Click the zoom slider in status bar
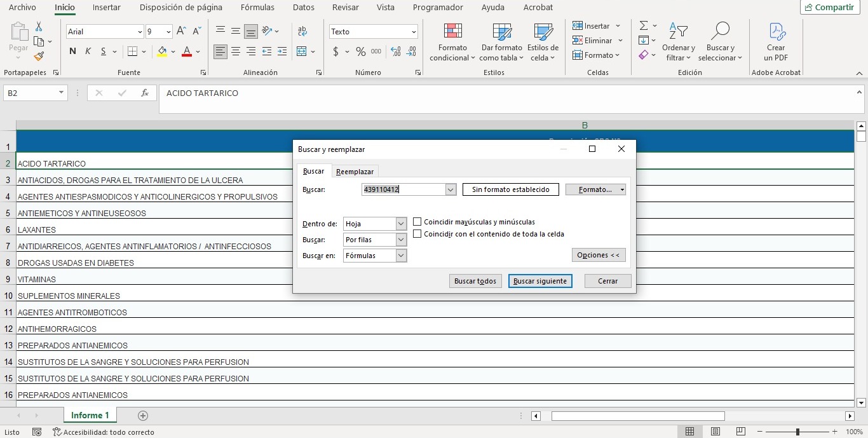The width and height of the screenshot is (868, 438). [797, 432]
